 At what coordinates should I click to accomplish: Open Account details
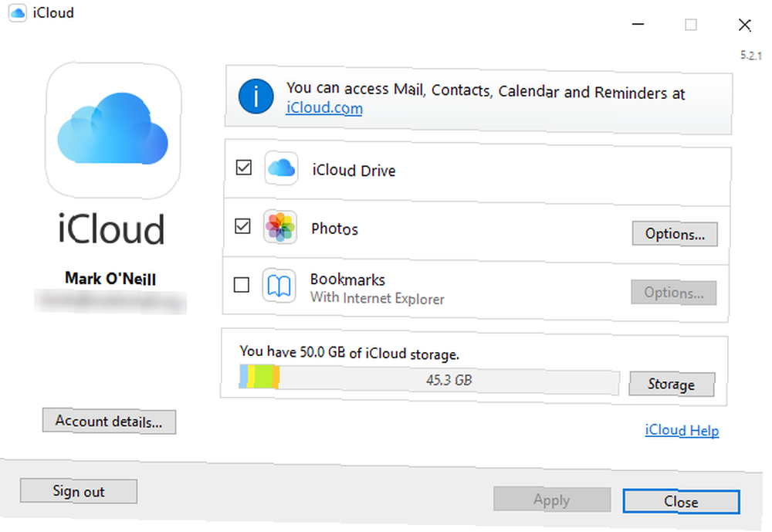[x=109, y=422]
